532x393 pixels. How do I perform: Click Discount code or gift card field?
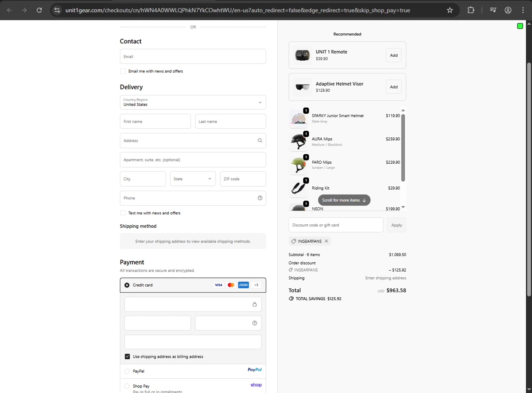[x=336, y=225]
